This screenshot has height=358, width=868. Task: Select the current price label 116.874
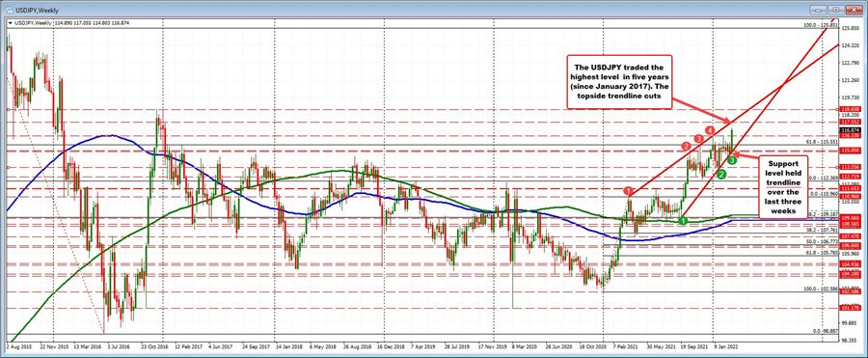851,129
